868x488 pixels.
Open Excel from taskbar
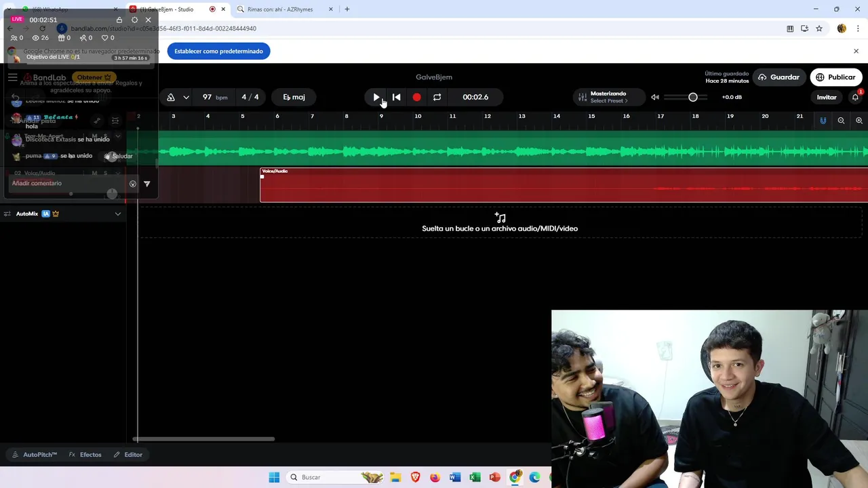click(475, 477)
